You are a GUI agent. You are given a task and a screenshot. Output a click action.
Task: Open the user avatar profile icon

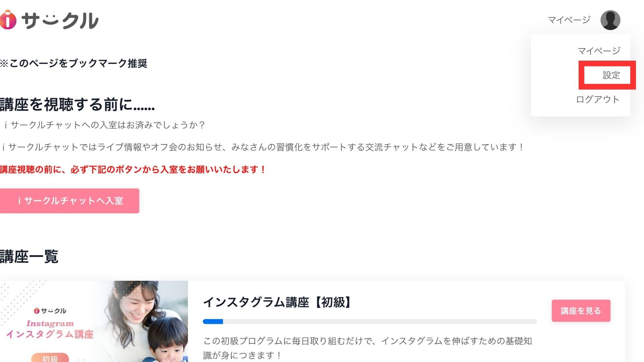click(610, 20)
